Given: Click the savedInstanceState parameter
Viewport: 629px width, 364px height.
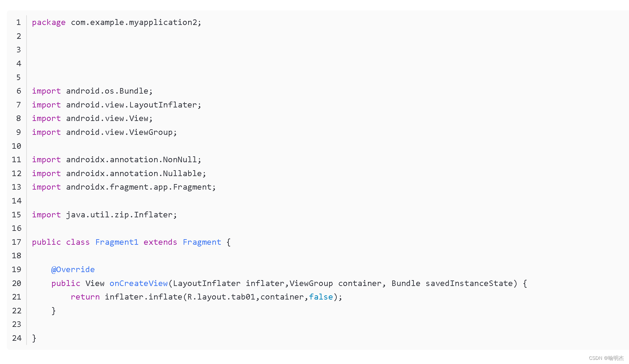Looking at the screenshot, I should click(x=469, y=284).
